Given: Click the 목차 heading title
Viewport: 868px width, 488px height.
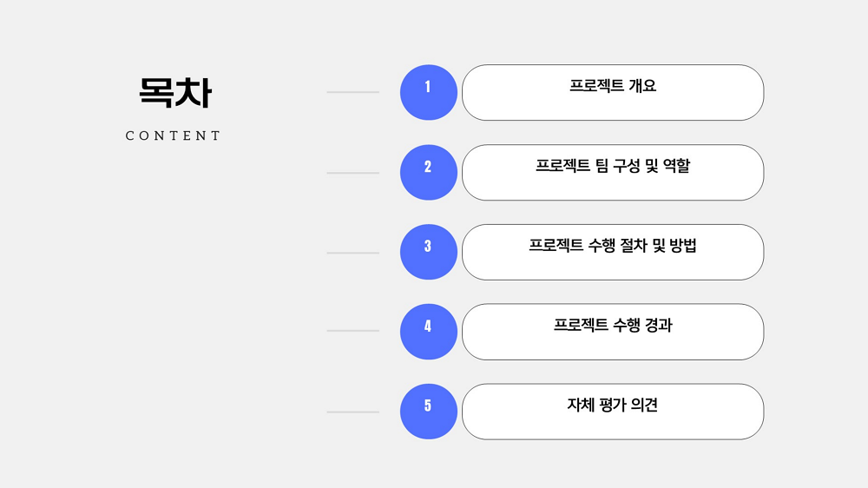Looking at the screenshot, I should click(175, 93).
